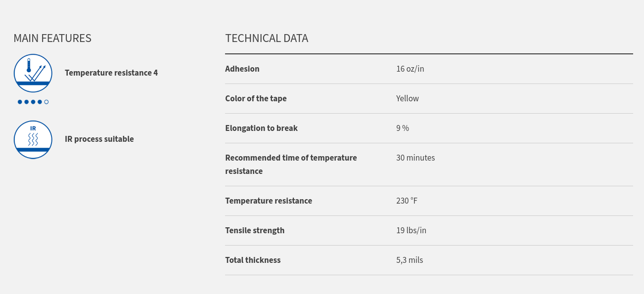Select the Temperature resistance 4 feature label
This screenshot has height=294, width=644.
[111, 73]
